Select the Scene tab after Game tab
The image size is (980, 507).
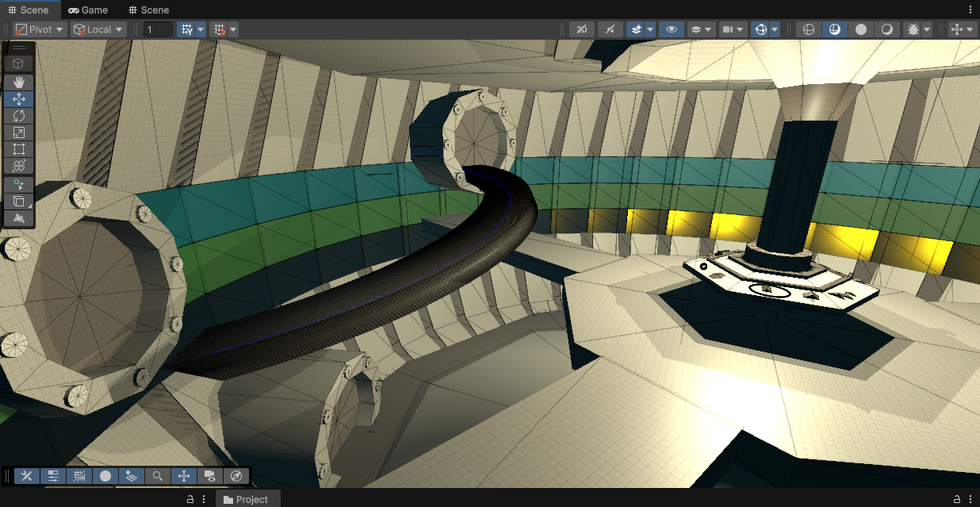tap(148, 10)
